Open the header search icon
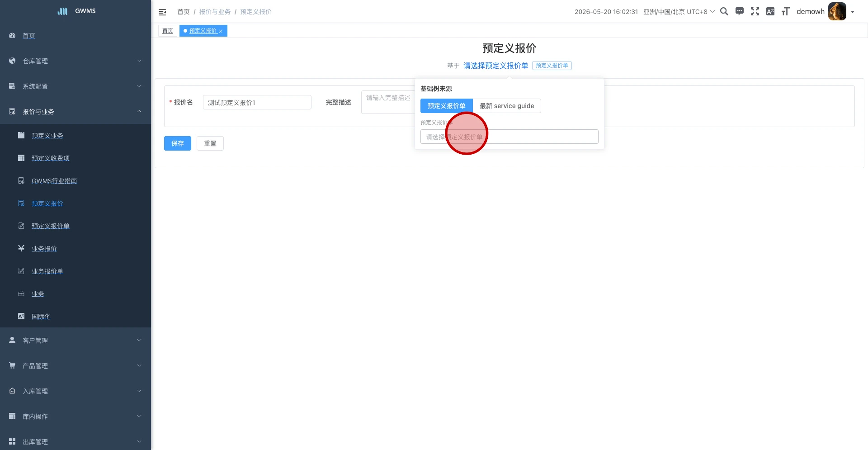The image size is (868, 450). pyautogui.click(x=724, y=11)
